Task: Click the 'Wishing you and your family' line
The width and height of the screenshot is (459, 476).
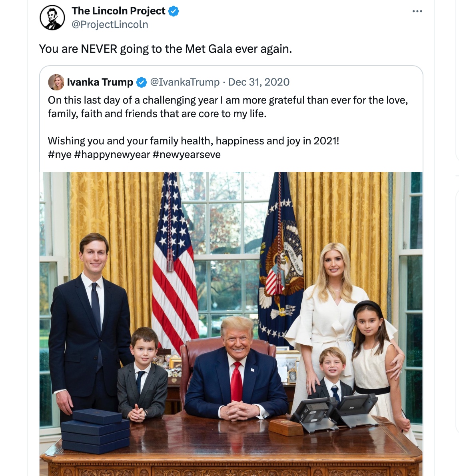Action: 193,141
